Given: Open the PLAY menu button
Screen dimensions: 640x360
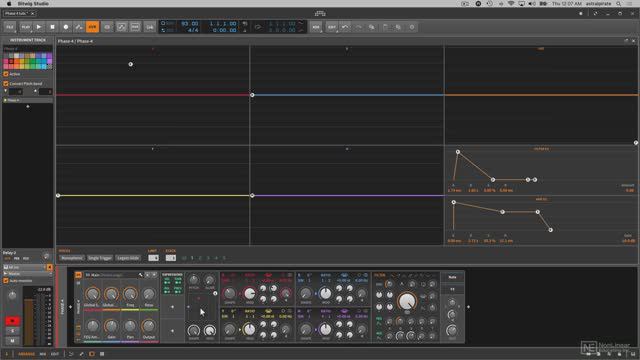Looking at the screenshot, I should 25,27.
